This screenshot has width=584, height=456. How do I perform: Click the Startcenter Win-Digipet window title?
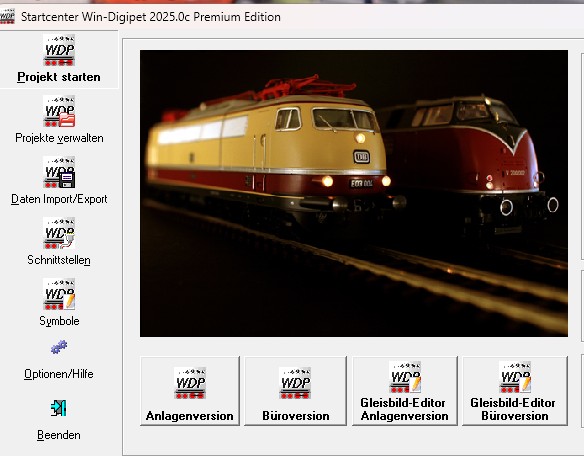pos(151,17)
